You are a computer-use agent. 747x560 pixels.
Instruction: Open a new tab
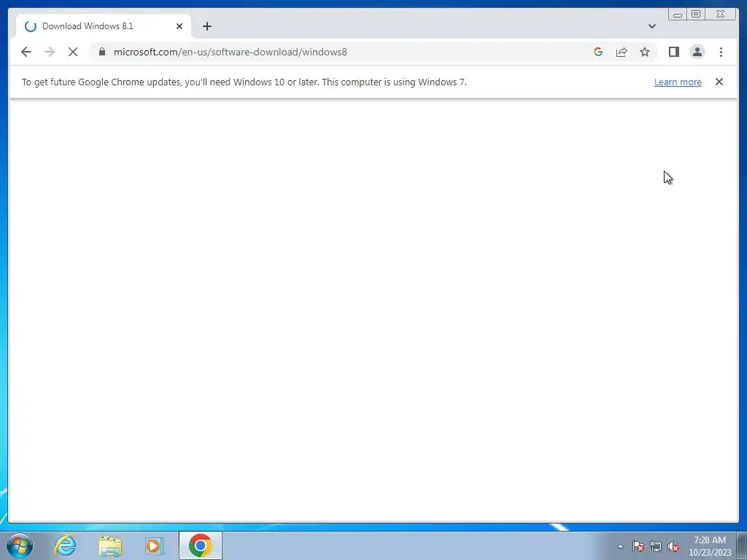[x=206, y=26]
